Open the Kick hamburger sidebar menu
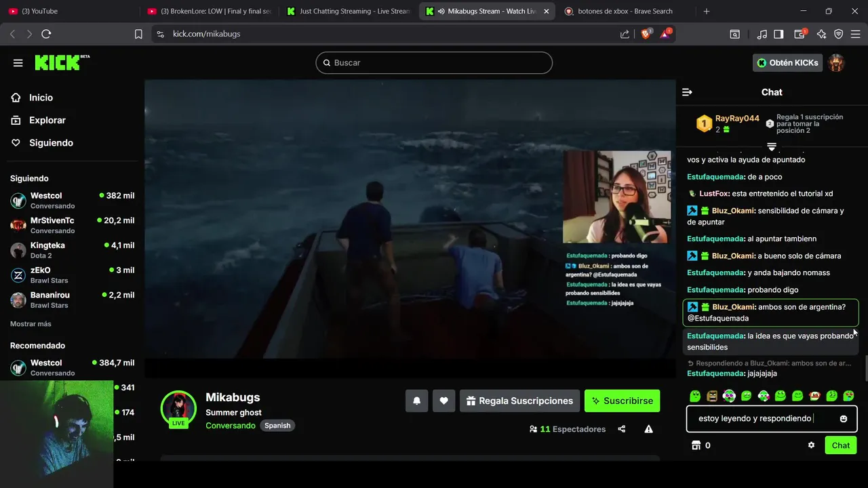 pyautogui.click(x=18, y=63)
